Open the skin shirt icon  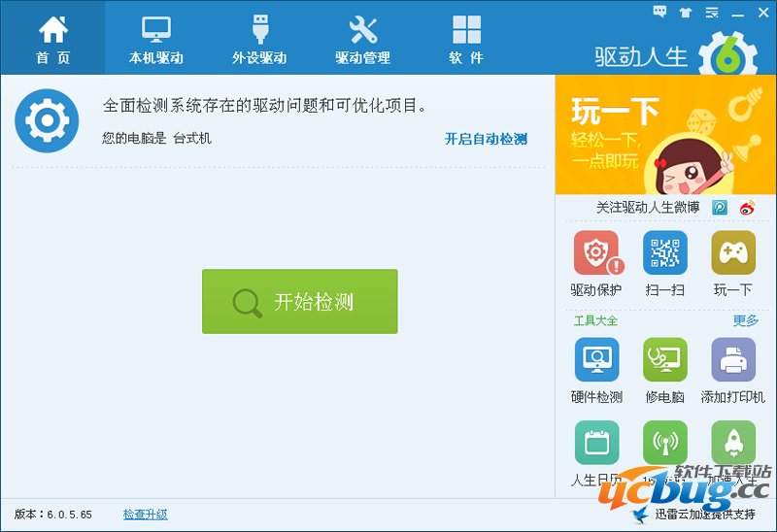pyautogui.click(x=686, y=13)
